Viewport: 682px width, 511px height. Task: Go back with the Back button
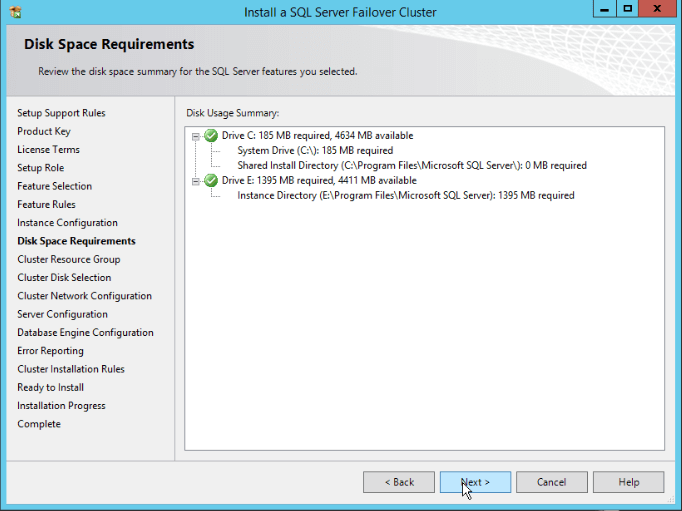pos(399,482)
